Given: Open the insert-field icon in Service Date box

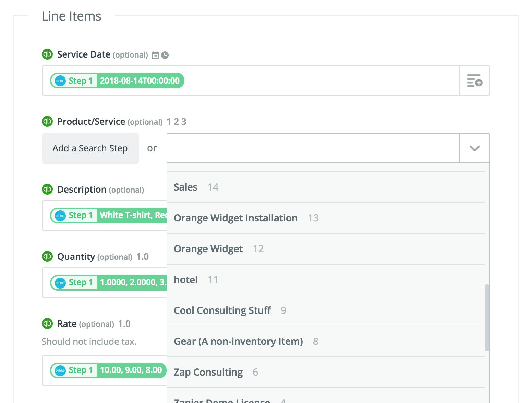Looking at the screenshot, I should pos(475,81).
